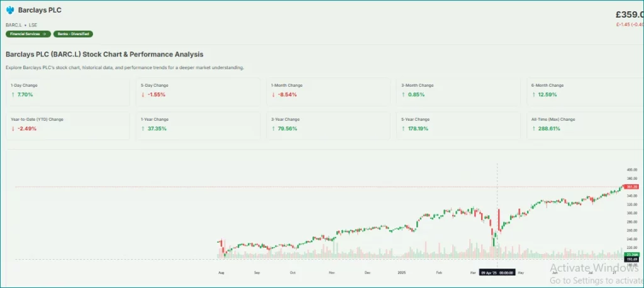Click the red down arrow beside -2.49%
The height and width of the screenshot is (288, 644).
(13, 128)
